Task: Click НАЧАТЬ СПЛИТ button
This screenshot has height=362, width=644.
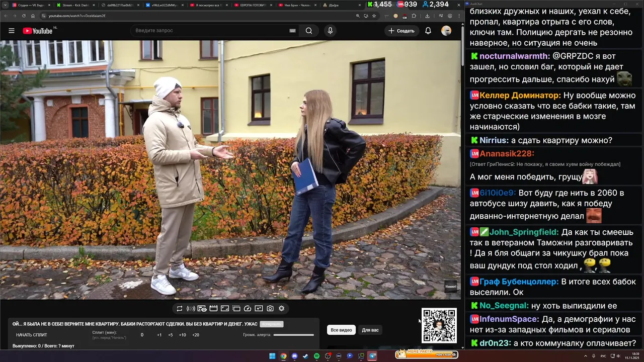Action: (x=31, y=335)
